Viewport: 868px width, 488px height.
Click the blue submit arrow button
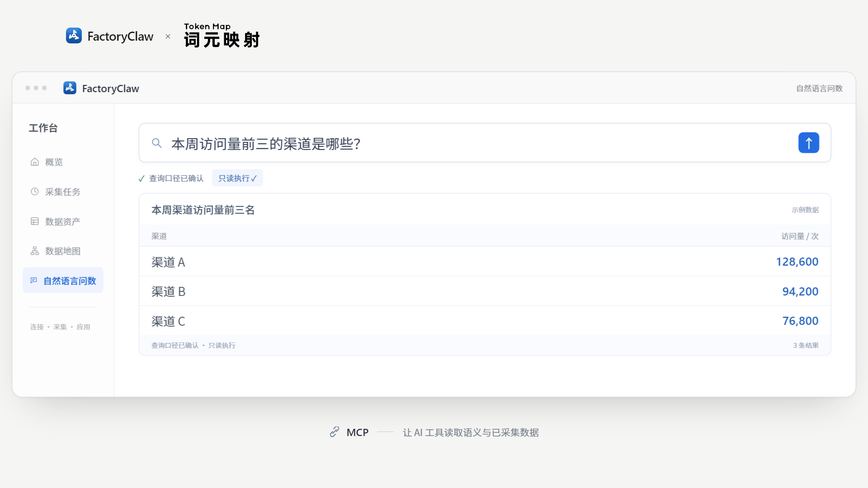pos(808,143)
